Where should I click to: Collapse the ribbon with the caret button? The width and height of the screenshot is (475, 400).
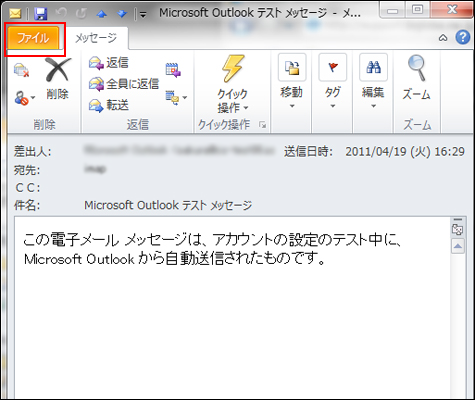[443, 38]
